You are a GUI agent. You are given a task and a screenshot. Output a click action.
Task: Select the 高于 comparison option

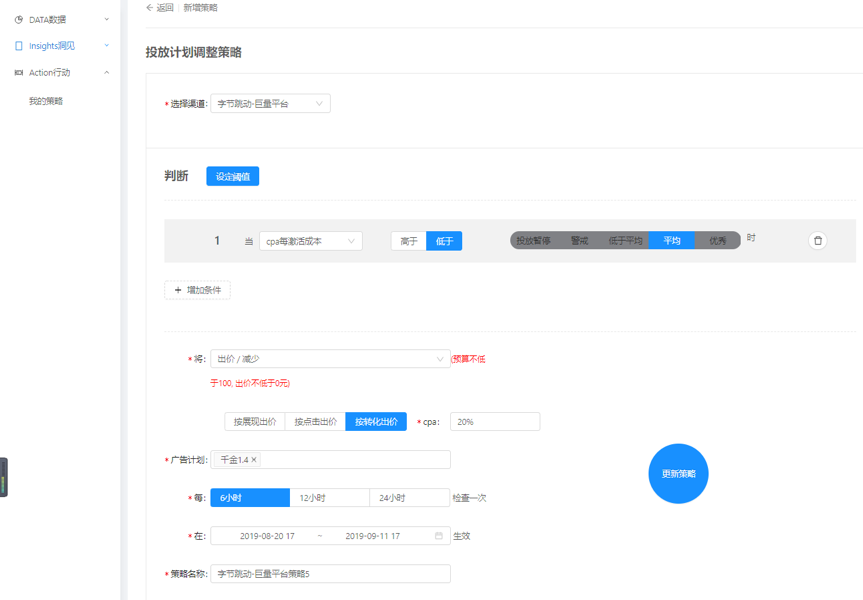pos(409,241)
